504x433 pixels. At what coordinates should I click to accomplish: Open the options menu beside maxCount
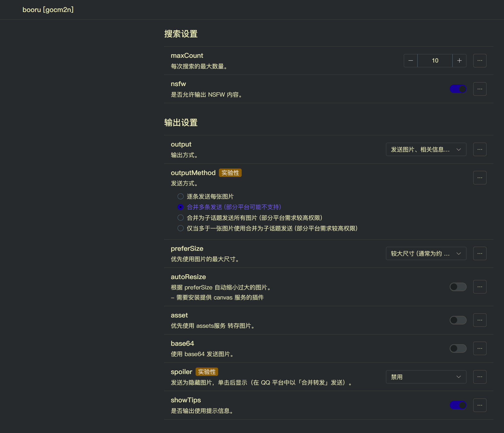click(x=480, y=60)
